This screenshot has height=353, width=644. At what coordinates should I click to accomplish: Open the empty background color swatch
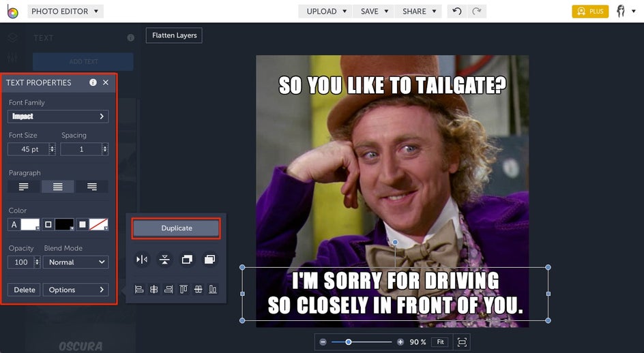pyautogui.click(x=99, y=224)
